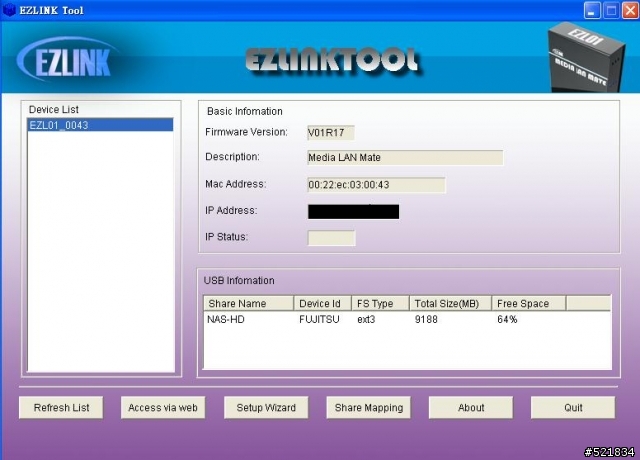This screenshot has height=460, width=640.
Task: Sort by Share Name column header
Action: point(249,303)
